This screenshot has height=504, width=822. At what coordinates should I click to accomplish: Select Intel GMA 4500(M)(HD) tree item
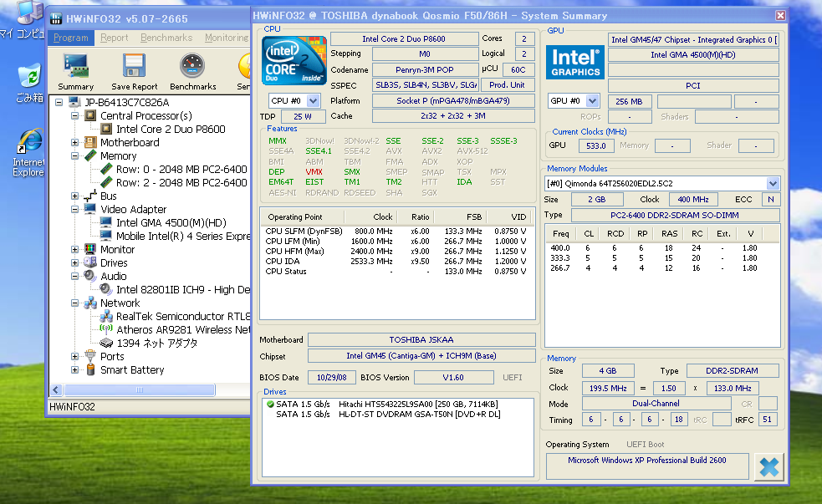point(171,222)
